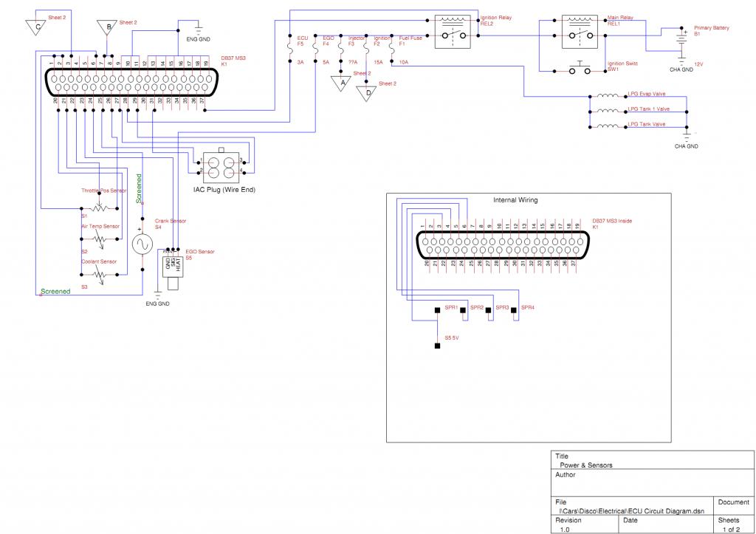The image size is (756, 534).
Task: Click the Ignition Switch SW1 pushbutton symbol
Action: tap(580, 70)
